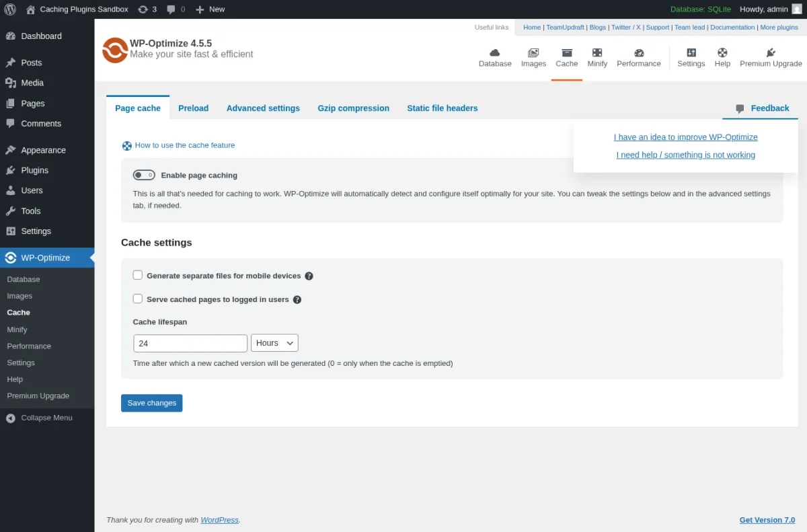Open the Help lifebuoy icon in the header
The image size is (807, 532).
722,52
